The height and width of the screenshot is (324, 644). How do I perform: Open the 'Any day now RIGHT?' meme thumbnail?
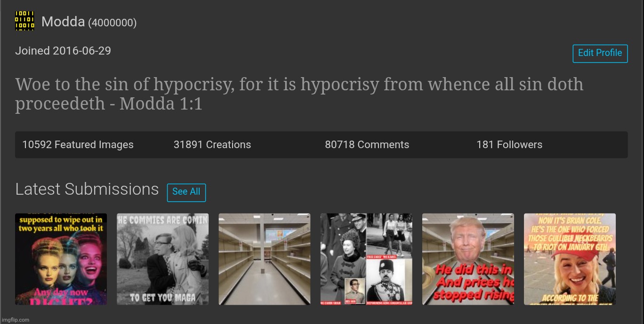[61, 259]
